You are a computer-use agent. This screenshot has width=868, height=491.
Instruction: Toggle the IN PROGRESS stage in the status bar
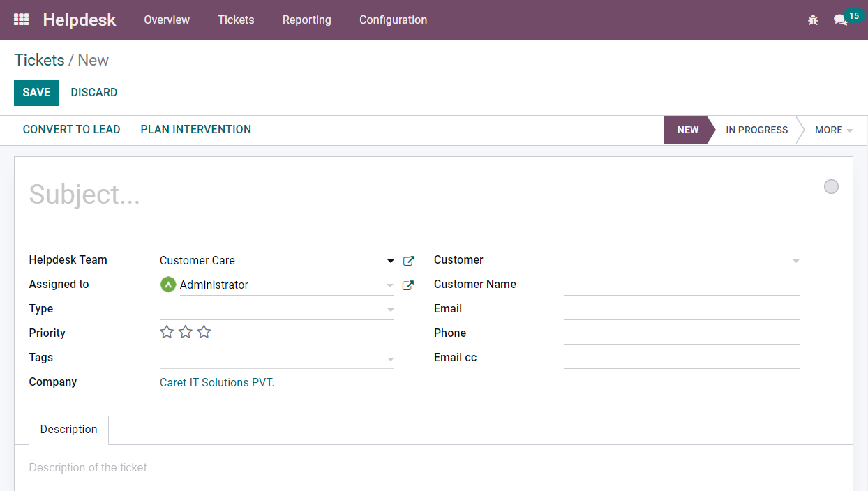pyautogui.click(x=756, y=130)
